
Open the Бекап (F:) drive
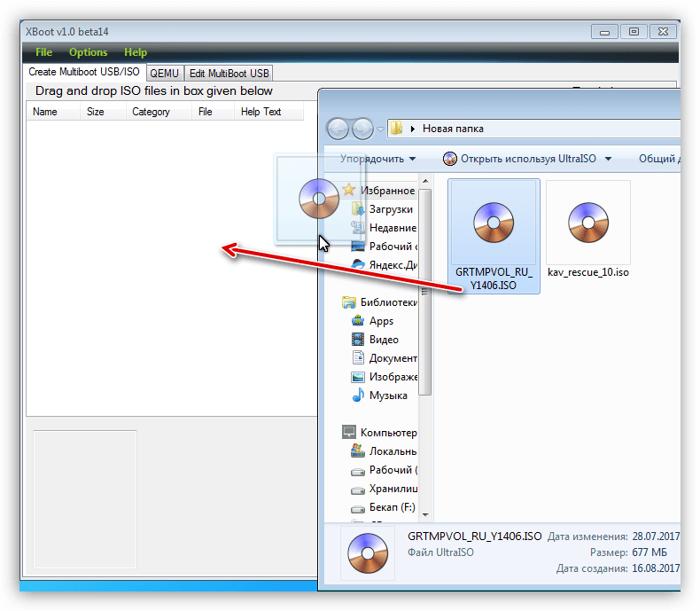392,507
